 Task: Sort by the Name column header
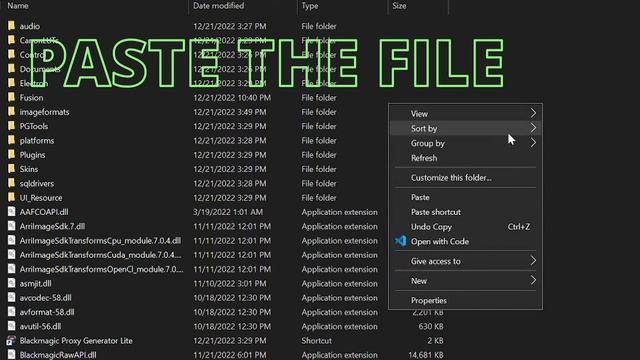(18, 6)
